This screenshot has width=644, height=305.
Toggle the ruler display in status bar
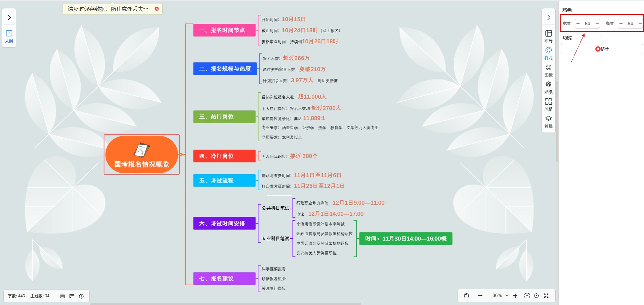72,296
